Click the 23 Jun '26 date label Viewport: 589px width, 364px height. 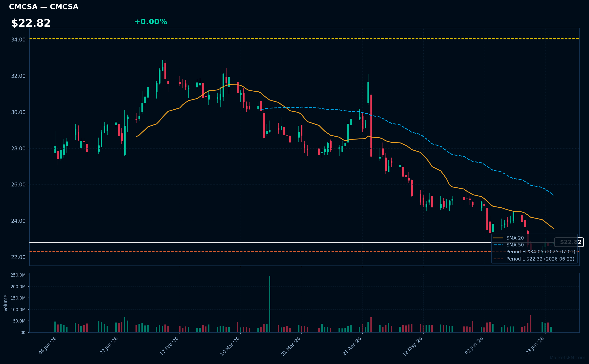(535, 345)
